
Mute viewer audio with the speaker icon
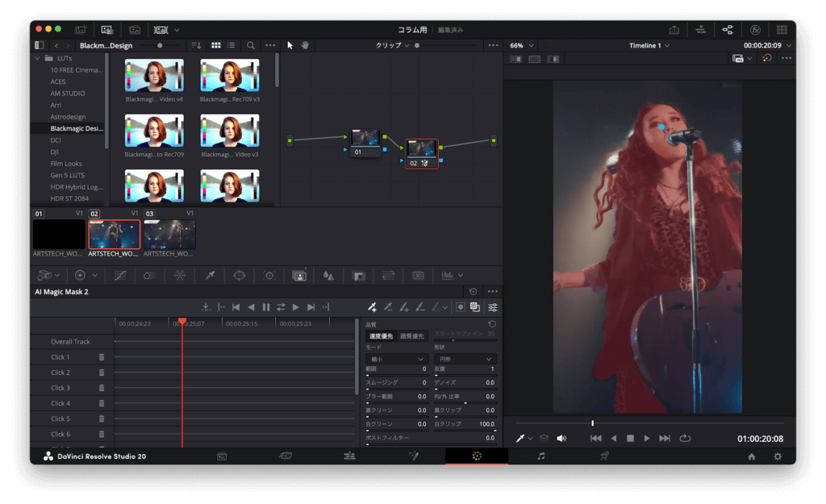click(x=561, y=439)
